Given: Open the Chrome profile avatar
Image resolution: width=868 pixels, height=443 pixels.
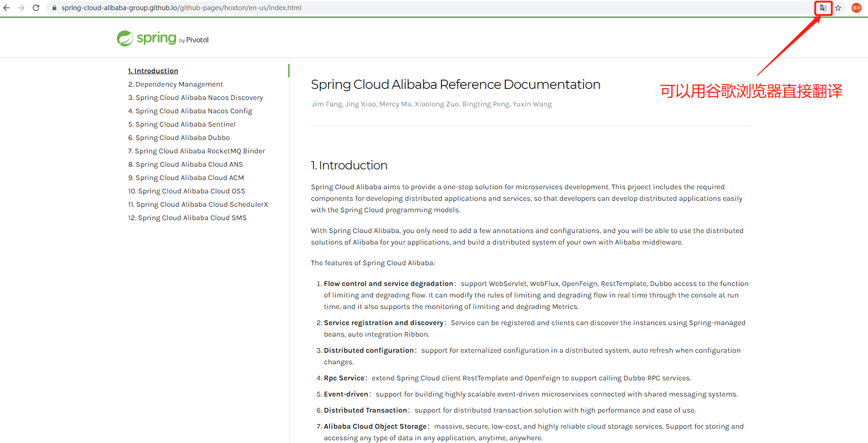Looking at the screenshot, I should tap(856, 8).
